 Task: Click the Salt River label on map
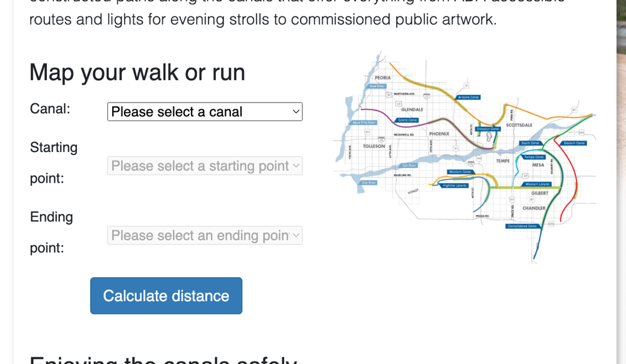[x=409, y=165]
